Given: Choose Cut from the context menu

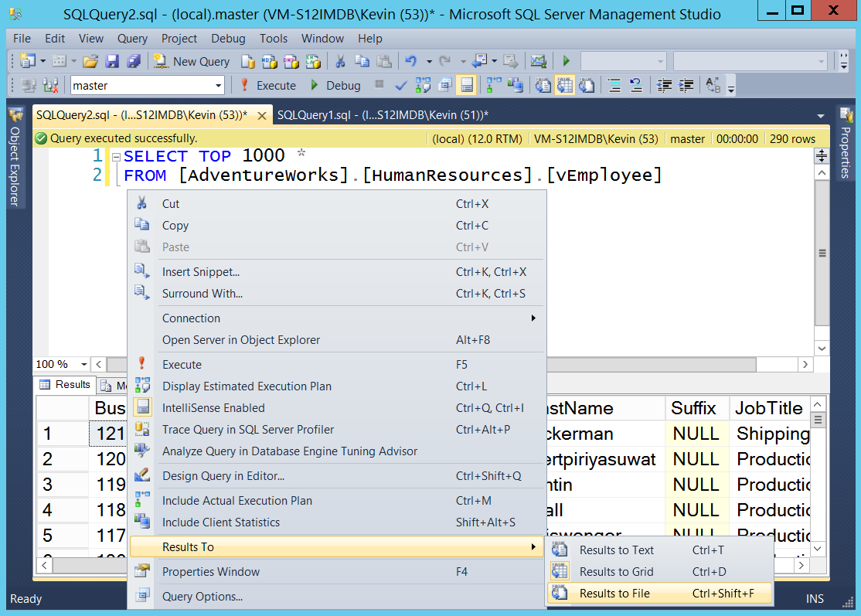Looking at the screenshot, I should (337, 204).
